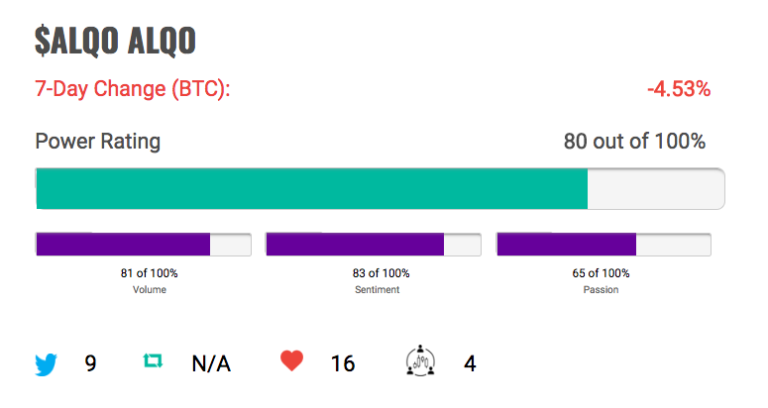The width and height of the screenshot is (768, 408).
Task: Click the $ALQO ALQO title heading
Action: pos(115,40)
